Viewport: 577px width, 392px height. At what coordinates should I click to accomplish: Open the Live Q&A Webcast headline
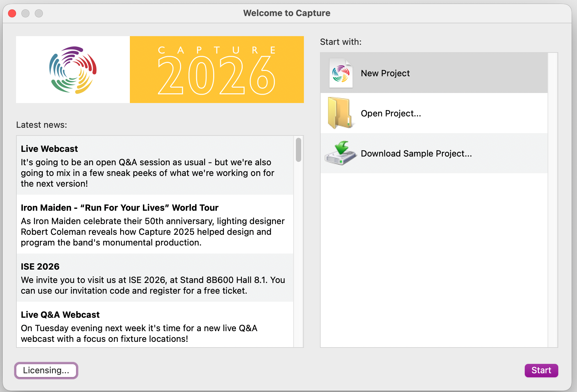tap(60, 315)
